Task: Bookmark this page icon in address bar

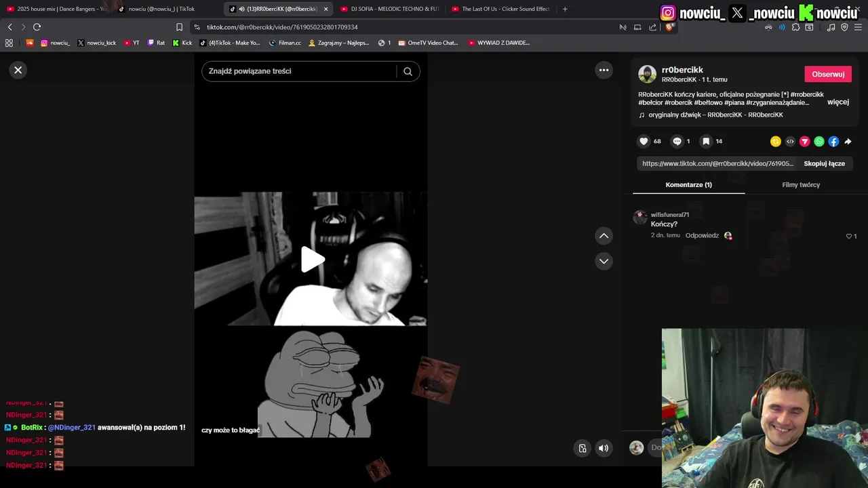Action: point(179,27)
